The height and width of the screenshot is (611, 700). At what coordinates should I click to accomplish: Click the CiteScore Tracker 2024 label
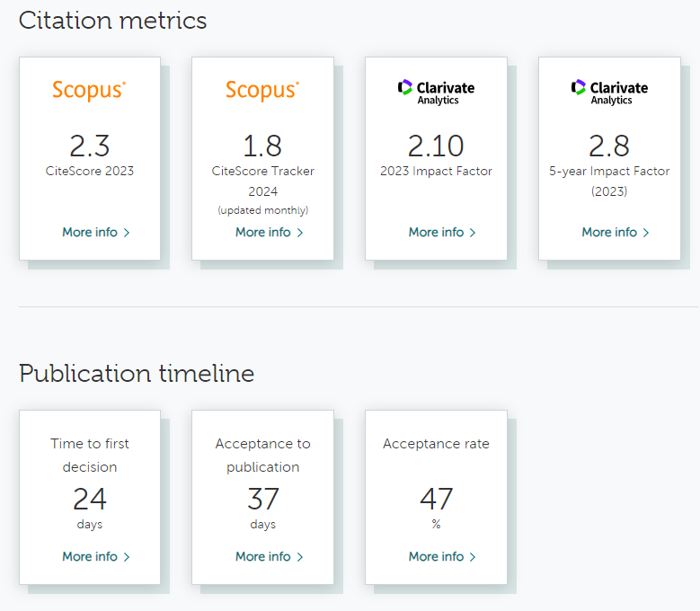[x=263, y=182]
